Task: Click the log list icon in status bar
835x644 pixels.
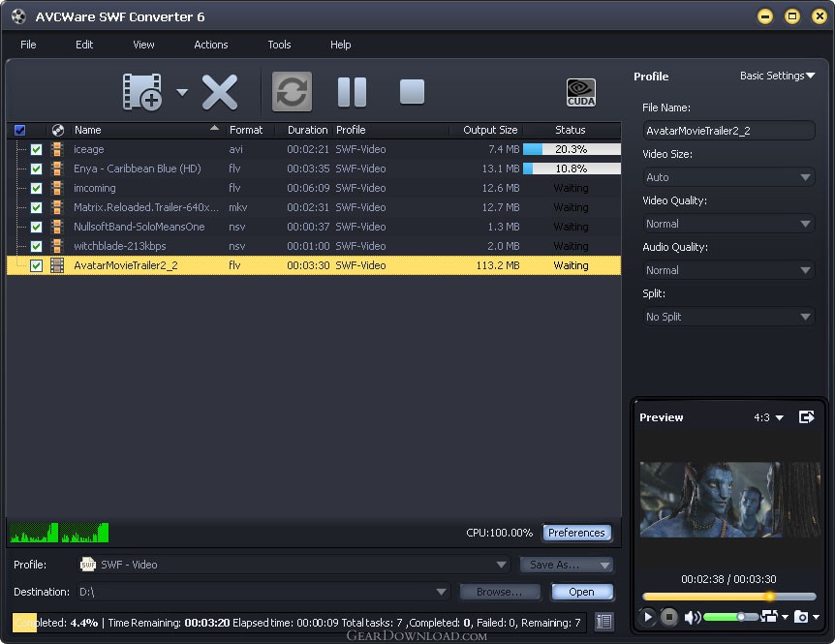Action: (603, 622)
